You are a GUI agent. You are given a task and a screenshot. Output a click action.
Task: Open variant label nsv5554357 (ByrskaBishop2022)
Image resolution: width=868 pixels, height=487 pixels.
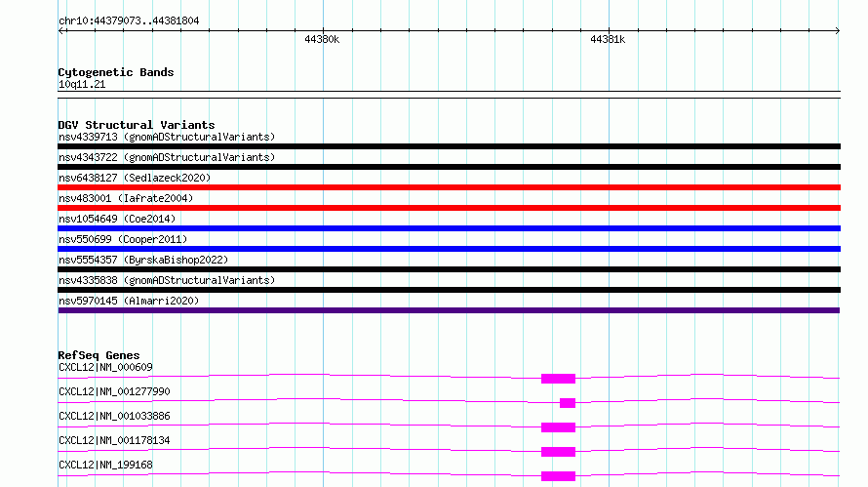click(x=143, y=260)
